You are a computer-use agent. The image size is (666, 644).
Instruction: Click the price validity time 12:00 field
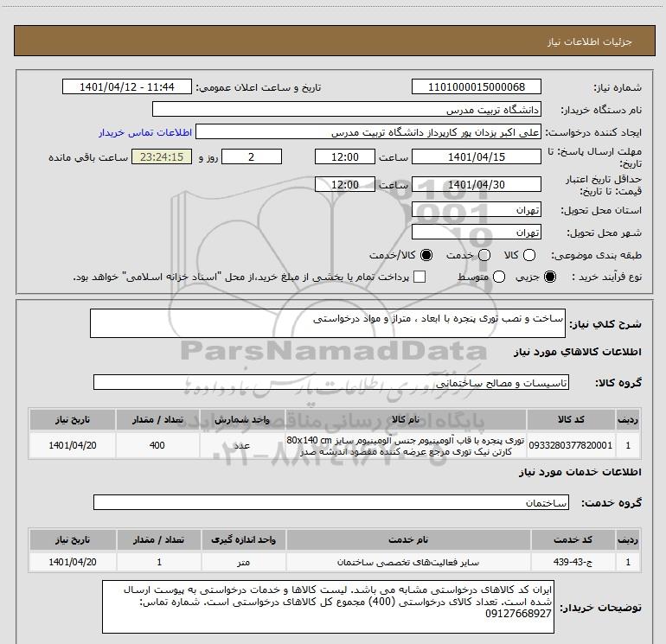[345, 184]
